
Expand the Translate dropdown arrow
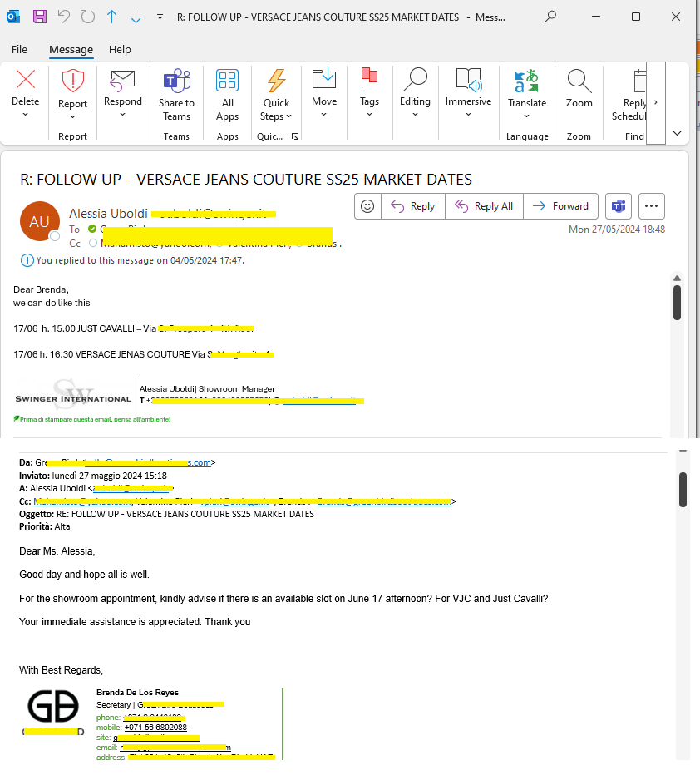(526, 116)
